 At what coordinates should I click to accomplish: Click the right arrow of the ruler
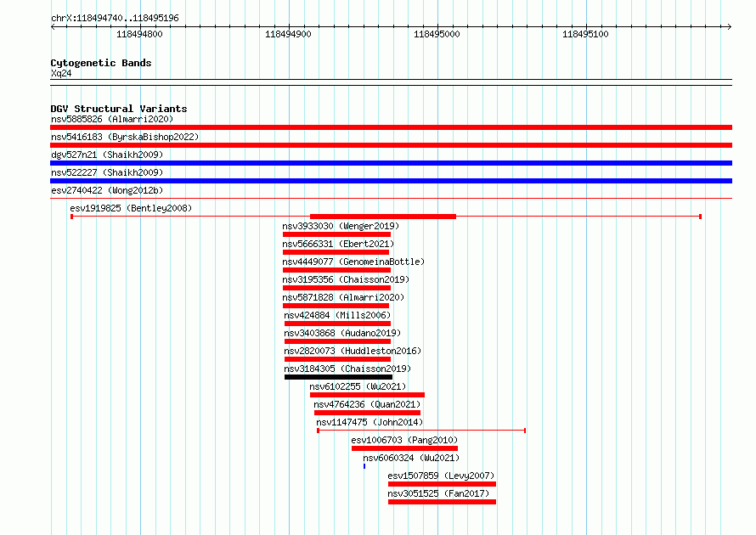pos(730,26)
